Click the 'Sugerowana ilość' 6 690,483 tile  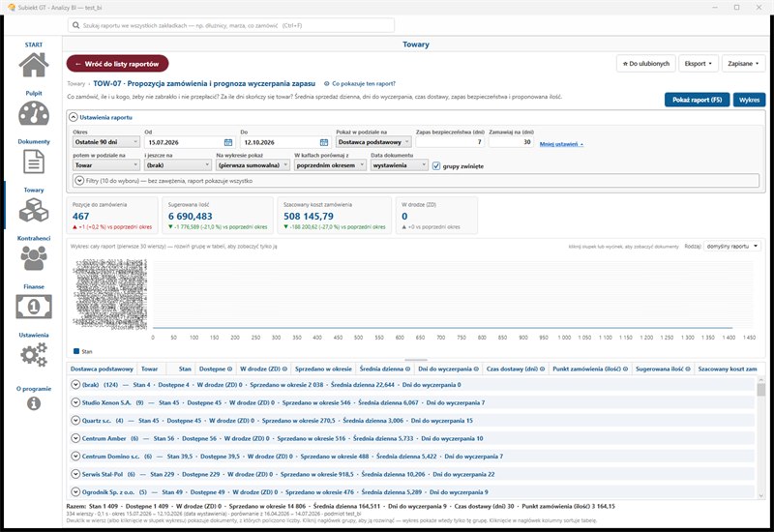pyautogui.click(x=217, y=215)
